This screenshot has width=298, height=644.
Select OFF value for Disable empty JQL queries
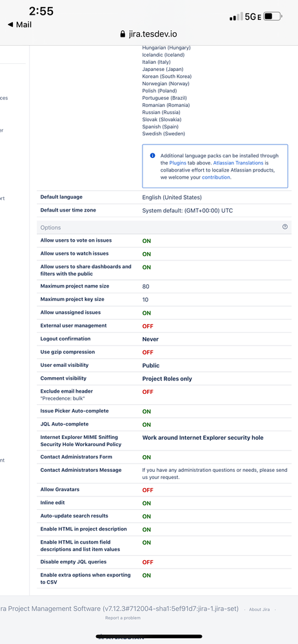pos(148,562)
